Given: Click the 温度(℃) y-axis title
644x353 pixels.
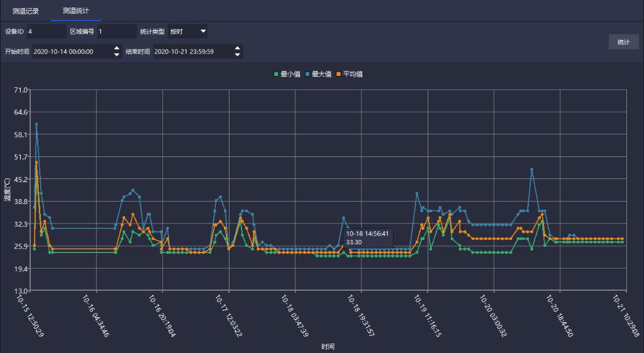Looking at the screenshot, I should (7, 190).
